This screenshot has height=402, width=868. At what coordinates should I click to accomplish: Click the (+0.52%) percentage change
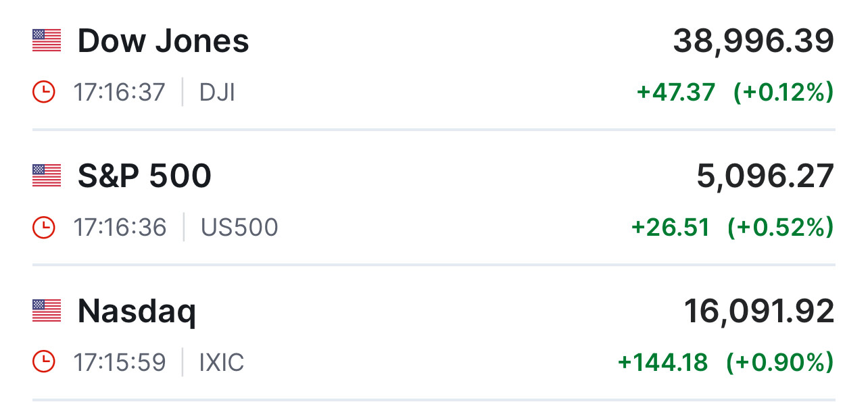pos(780,228)
